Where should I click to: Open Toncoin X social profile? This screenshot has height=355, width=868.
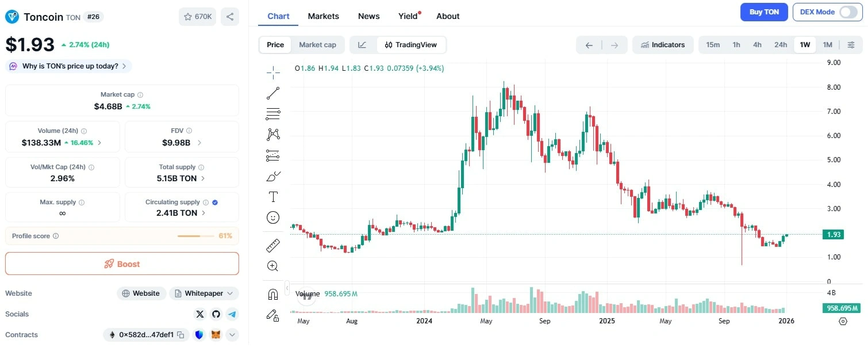click(x=199, y=314)
